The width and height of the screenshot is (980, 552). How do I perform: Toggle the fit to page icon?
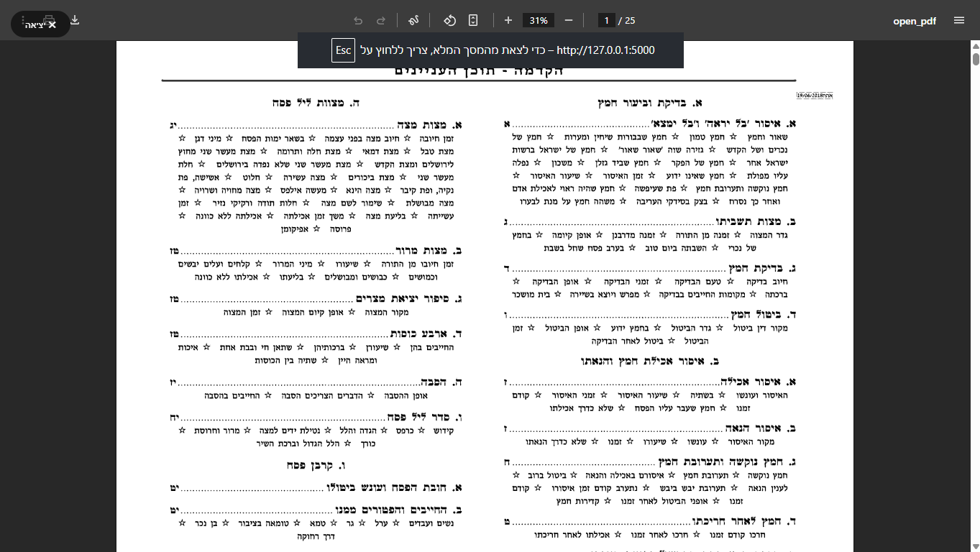(x=473, y=20)
